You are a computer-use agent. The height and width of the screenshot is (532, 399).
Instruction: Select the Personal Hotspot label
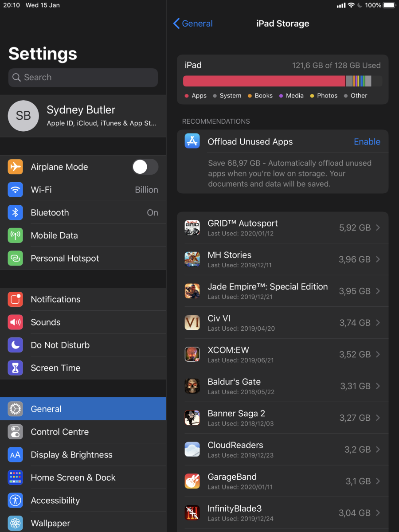(65, 258)
